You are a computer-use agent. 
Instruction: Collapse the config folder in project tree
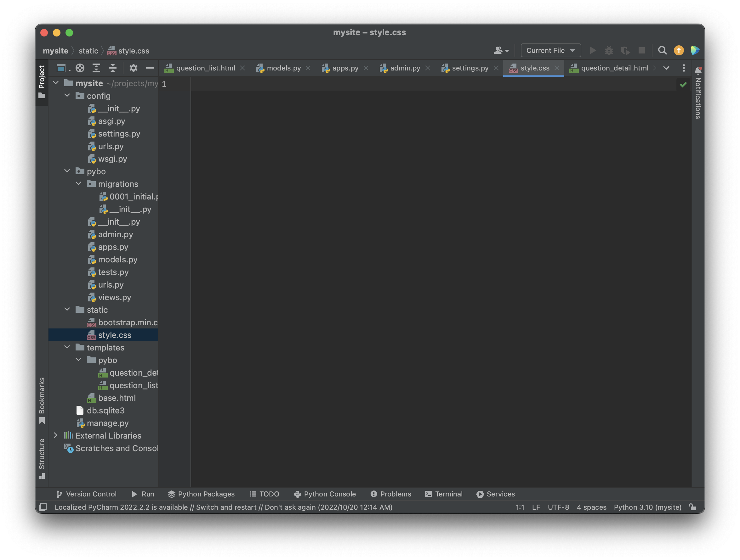coord(67,96)
